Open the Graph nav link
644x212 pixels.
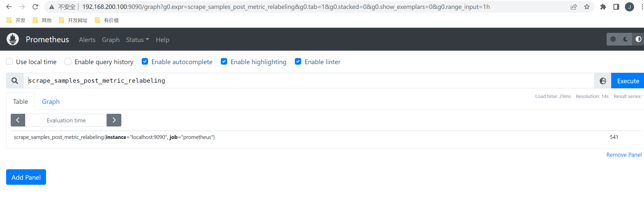point(111,40)
